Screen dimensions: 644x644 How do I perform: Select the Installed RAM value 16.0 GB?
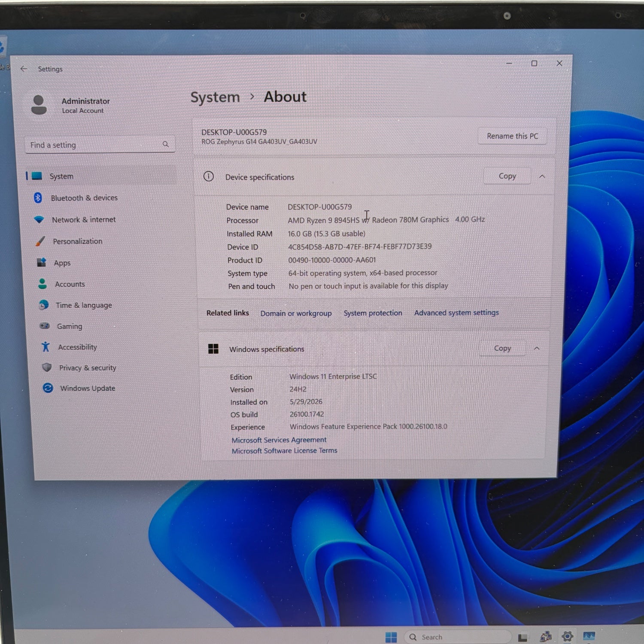point(327,234)
